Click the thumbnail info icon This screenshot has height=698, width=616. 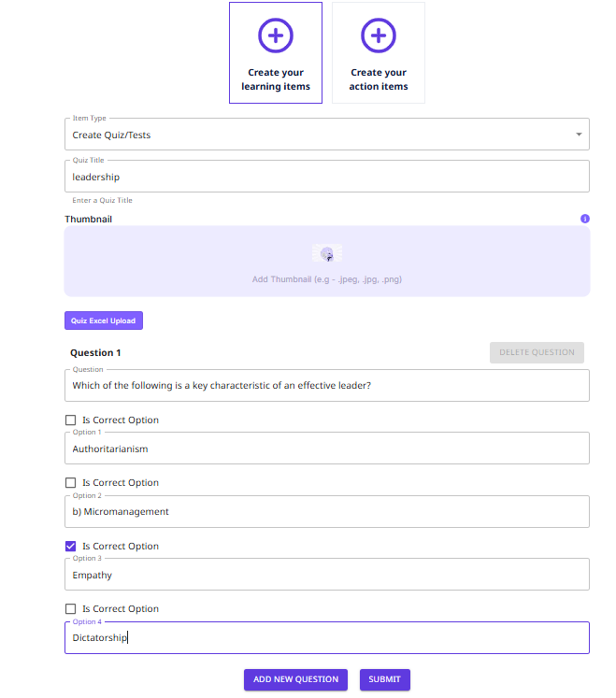(585, 219)
